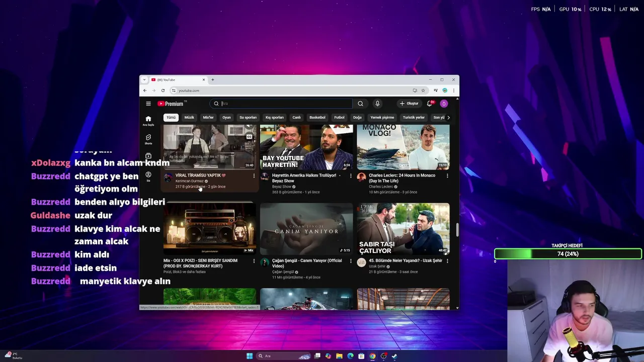
Task: Click the magnifier search button in YouTube
Action: pyautogui.click(x=360, y=104)
